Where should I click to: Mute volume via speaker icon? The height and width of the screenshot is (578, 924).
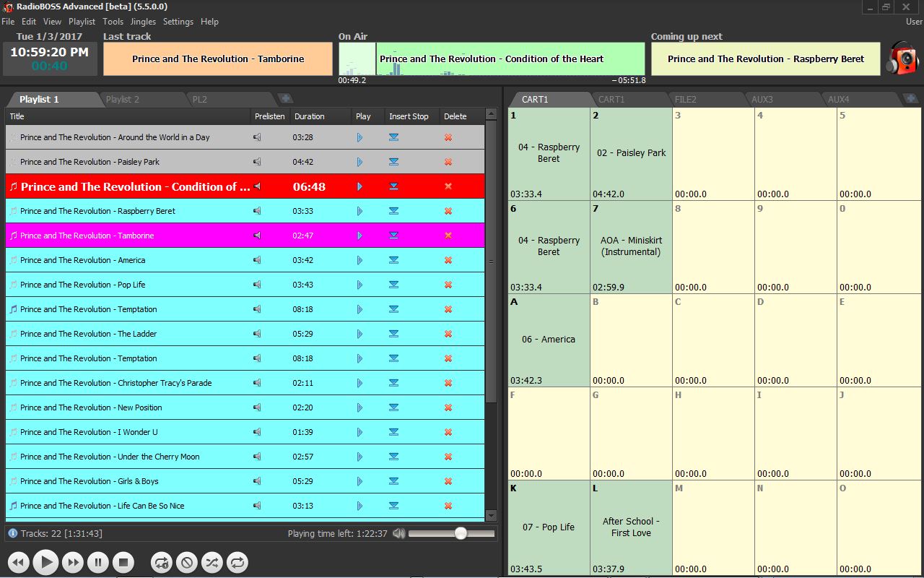coord(399,534)
